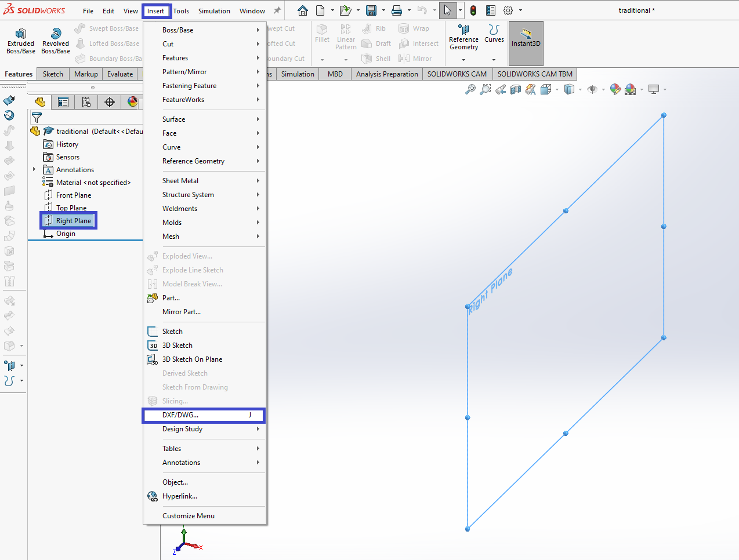This screenshot has height=560, width=739.
Task: Open the Design Study submenu
Action: [x=205, y=428]
